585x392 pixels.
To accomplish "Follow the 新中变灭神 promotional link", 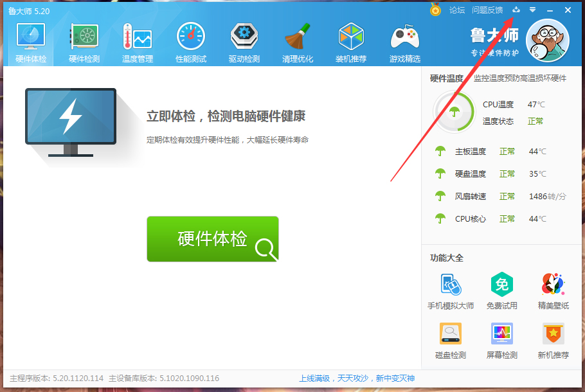I will coord(395,379).
